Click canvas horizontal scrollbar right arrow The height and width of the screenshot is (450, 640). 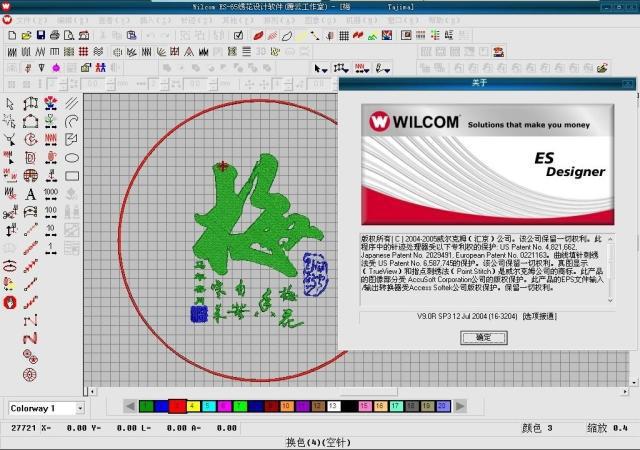point(625,391)
